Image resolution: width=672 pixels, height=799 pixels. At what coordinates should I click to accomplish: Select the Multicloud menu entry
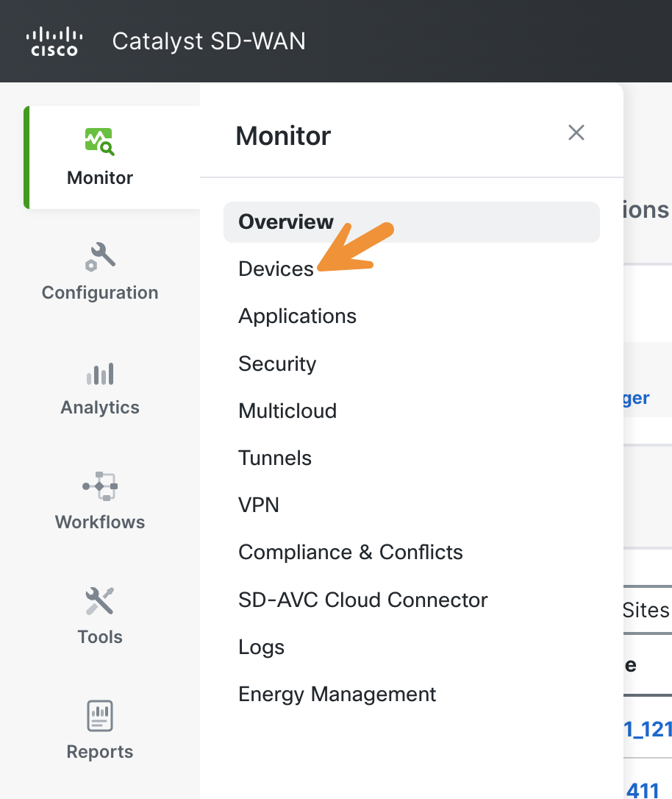(x=287, y=411)
